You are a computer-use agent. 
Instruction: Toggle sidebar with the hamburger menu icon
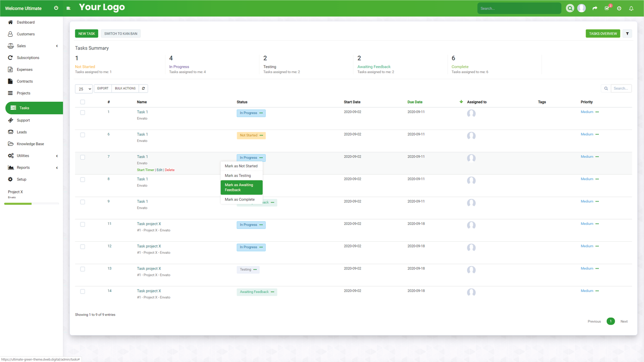point(68,8)
